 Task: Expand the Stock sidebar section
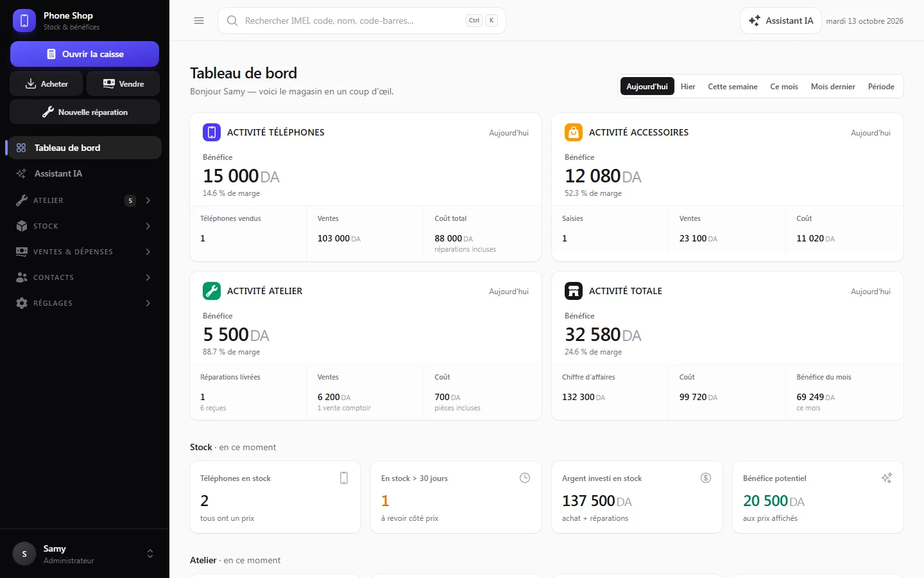[85, 226]
